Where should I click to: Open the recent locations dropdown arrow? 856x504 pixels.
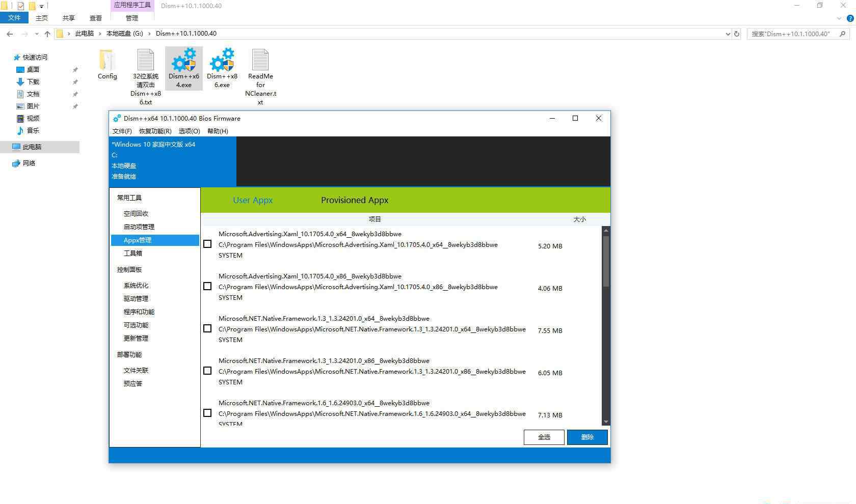pos(36,34)
